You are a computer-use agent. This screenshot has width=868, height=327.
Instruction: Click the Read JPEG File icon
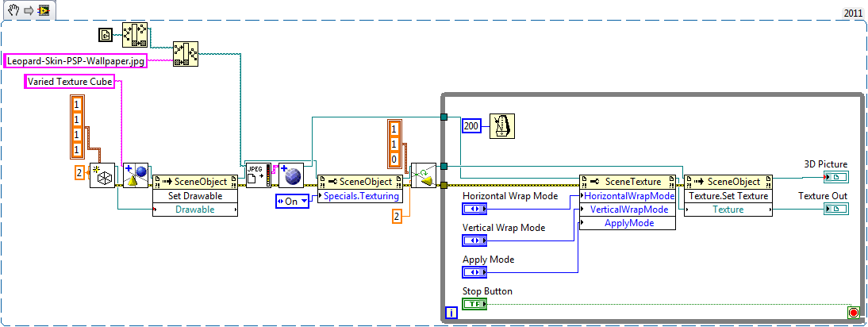coord(258,175)
